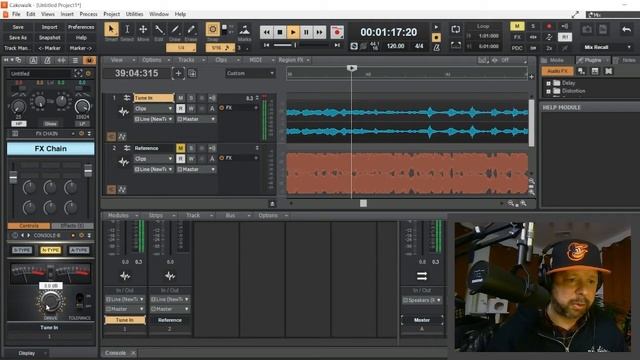Bypass all effects with FX button

pos(517,37)
